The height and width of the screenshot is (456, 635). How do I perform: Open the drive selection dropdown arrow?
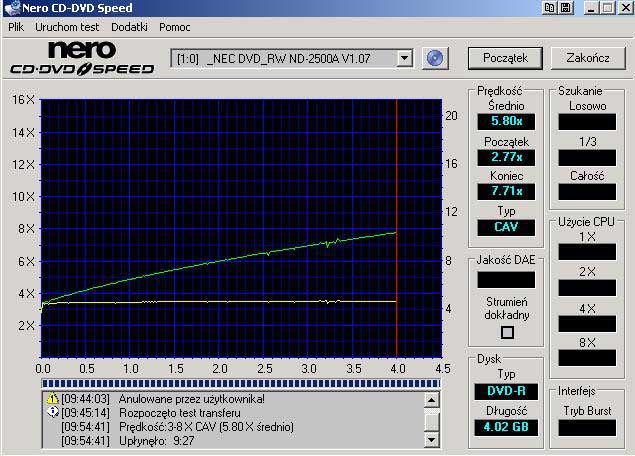(404, 58)
